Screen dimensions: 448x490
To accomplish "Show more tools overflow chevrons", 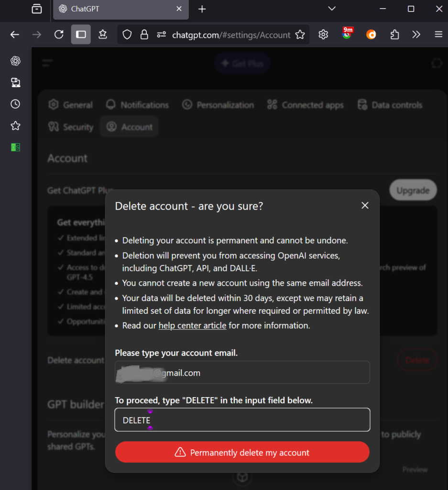I will [416, 34].
